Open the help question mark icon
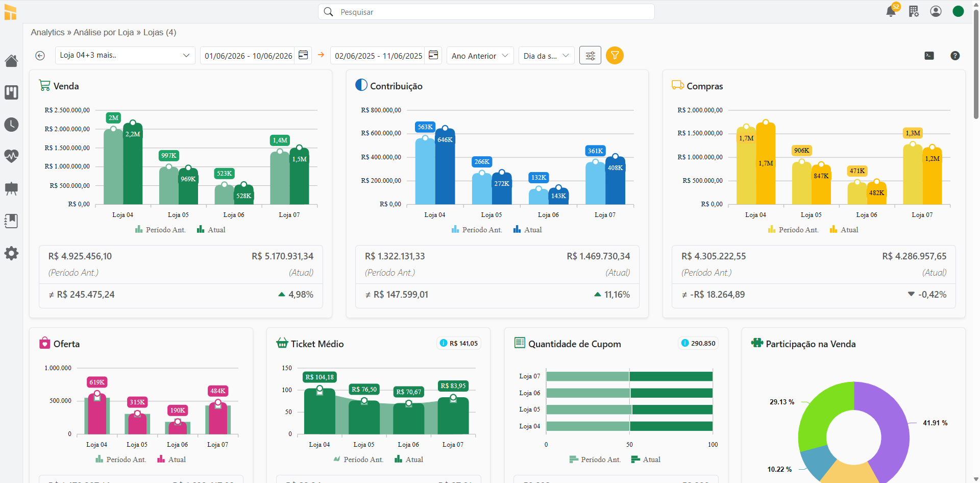 [955, 56]
